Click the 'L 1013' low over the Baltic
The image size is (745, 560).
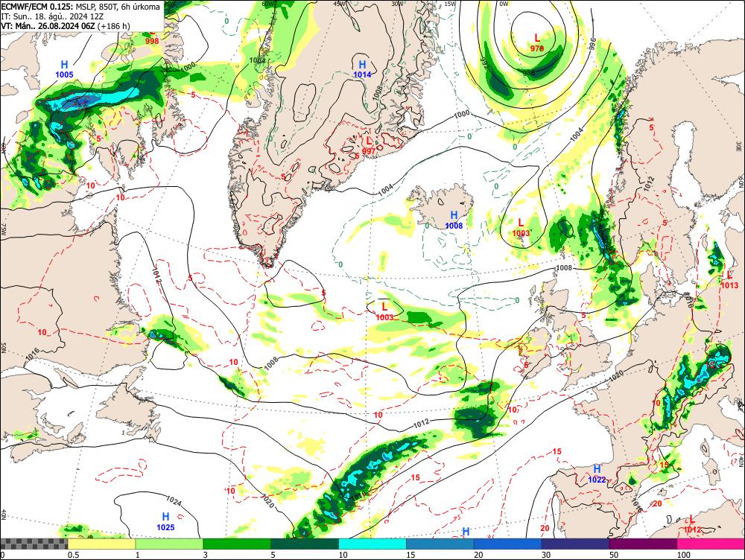730,280
